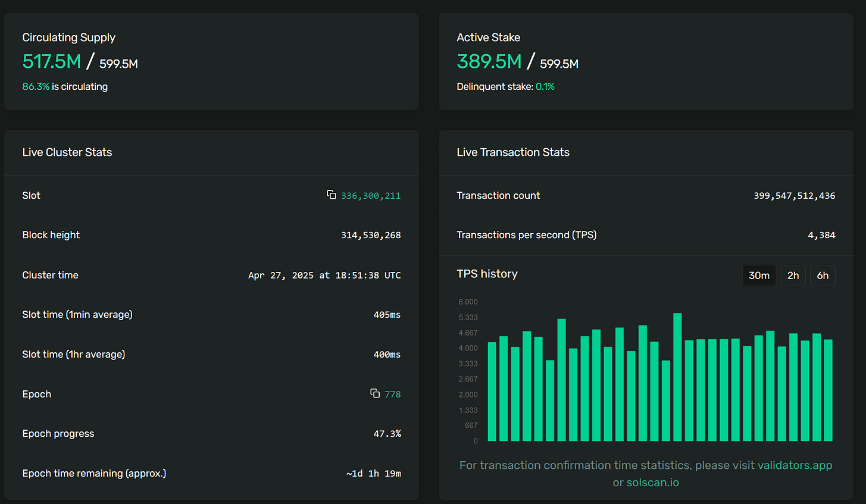This screenshot has height=504, width=866.
Task: Open slot 336,300,211 details
Action: click(x=371, y=196)
